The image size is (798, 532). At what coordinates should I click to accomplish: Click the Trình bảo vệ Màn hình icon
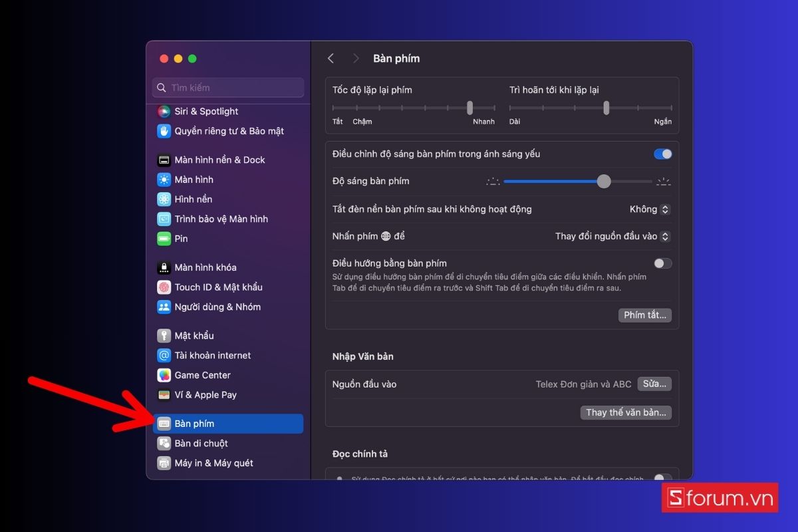coord(164,219)
